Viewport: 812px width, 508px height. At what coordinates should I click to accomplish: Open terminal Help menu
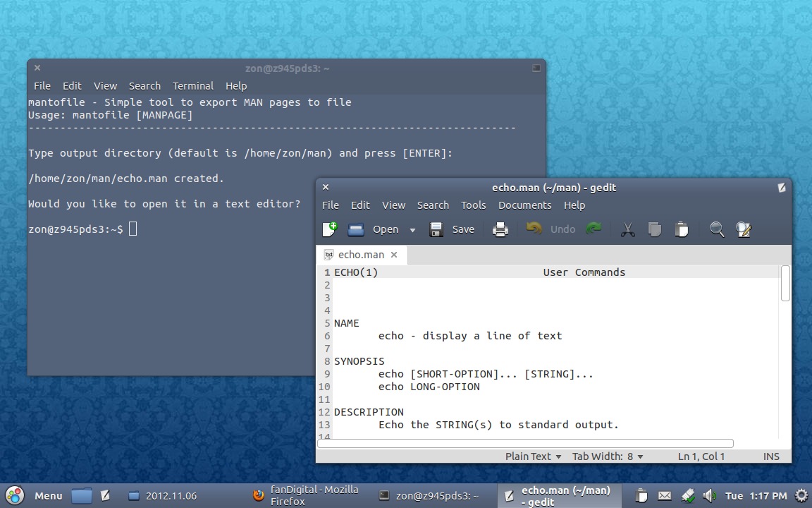click(236, 86)
